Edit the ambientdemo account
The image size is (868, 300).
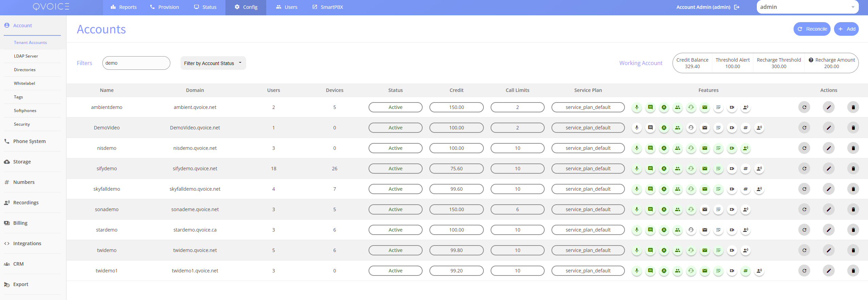pos(829,107)
